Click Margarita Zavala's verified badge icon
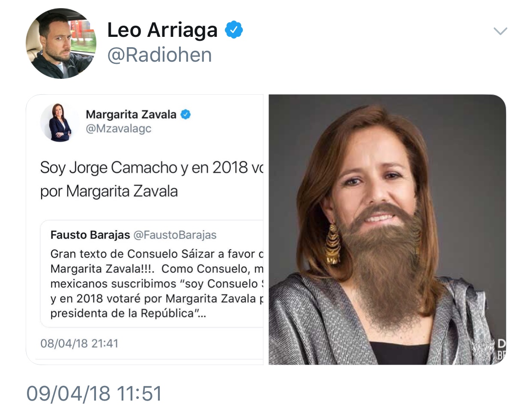Viewport: 532px width, 419px height. (x=185, y=114)
